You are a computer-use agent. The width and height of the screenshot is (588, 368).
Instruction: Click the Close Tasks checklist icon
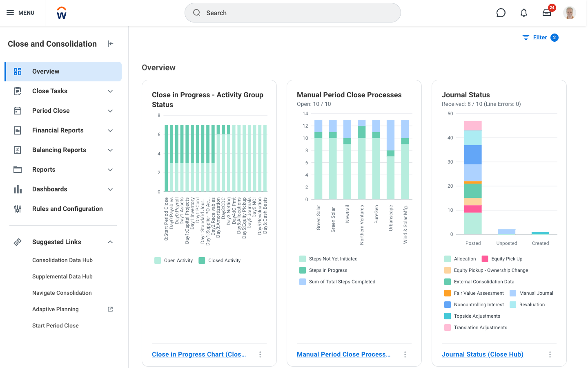[x=18, y=91]
